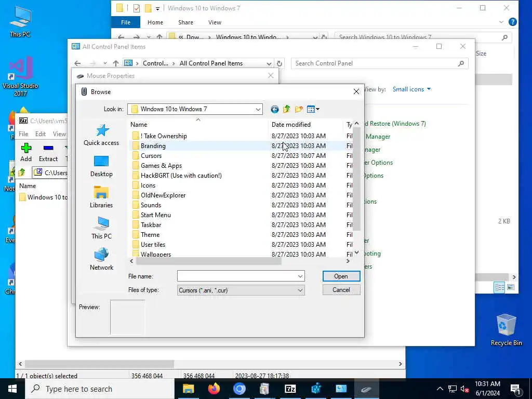This screenshot has width=532, height=399.
Task: Click up folder icon in 7-Zip
Action: (x=22, y=172)
